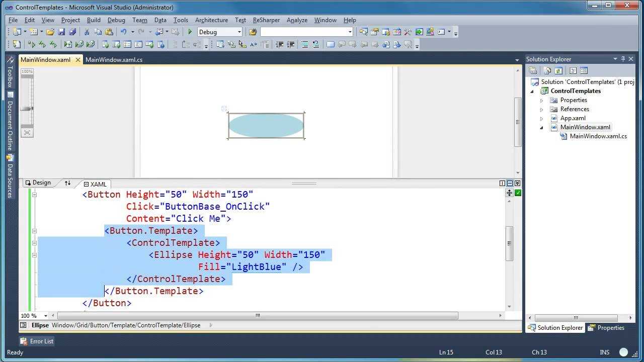
Task: Refresh the Solution Explorer tree
Action: pos(558,70)
